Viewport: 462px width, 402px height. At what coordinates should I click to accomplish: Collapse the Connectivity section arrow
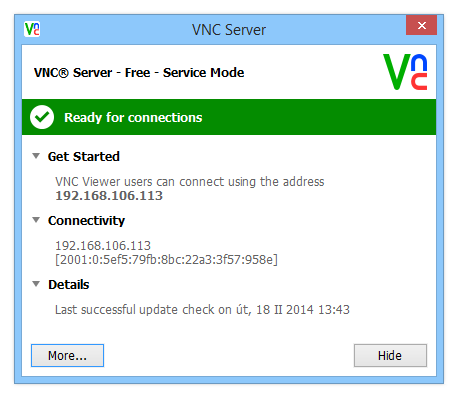[x=36, y=220]
